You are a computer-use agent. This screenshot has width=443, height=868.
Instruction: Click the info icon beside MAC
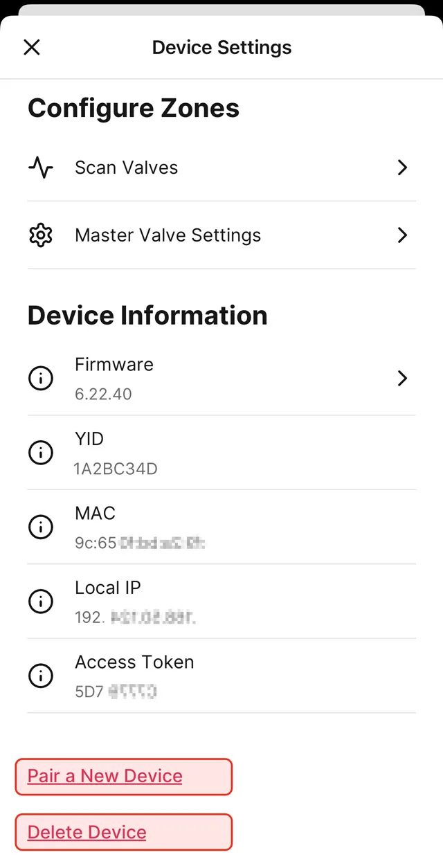tap(40, 527)
